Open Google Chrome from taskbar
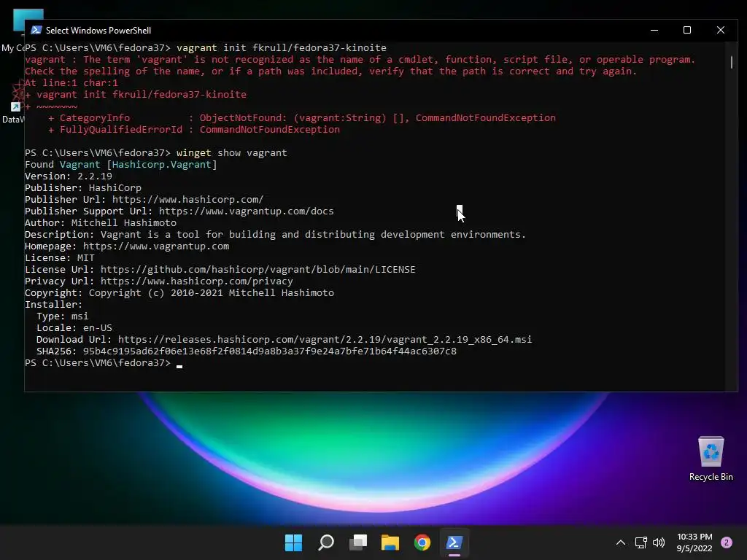The width and height of the screenshot is (747, 560). 422,542
